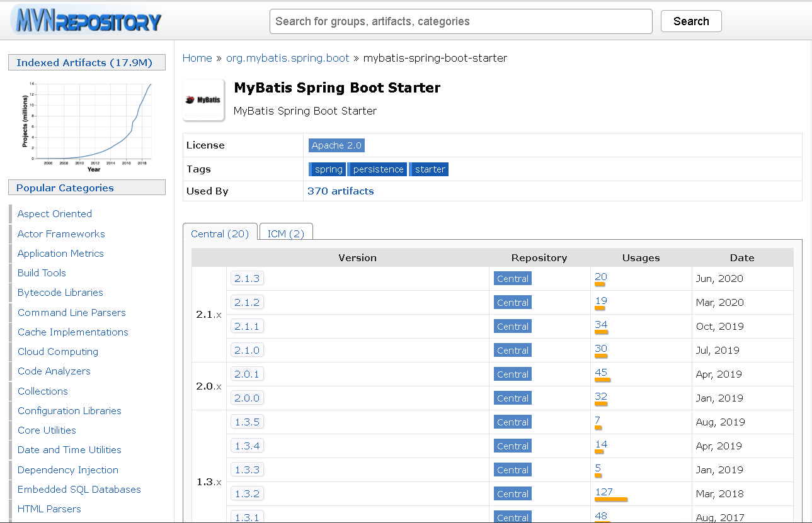Screen dimensions: 812x523
Task: Open the 20 usages link
Action: [600, 277]
